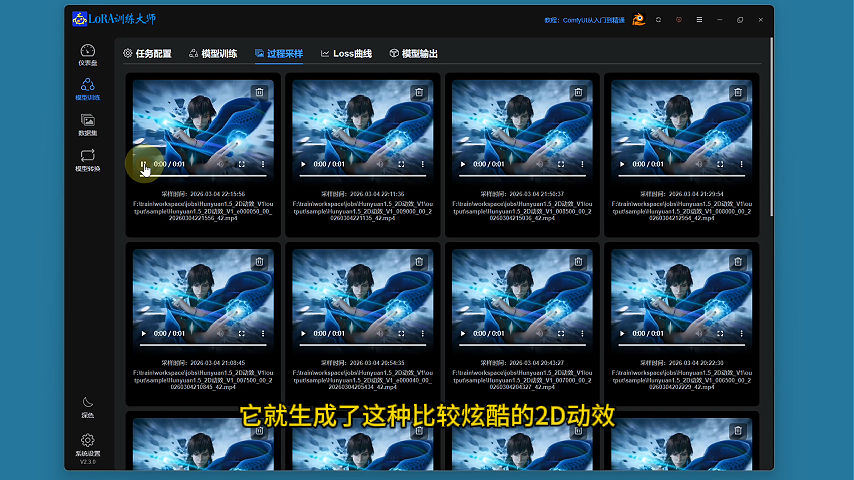This screenshot has height=480, width=854.
Task: Fullscreen the 21:29:54 sample video
Action: pyautogui.click(x=720, y=164)
